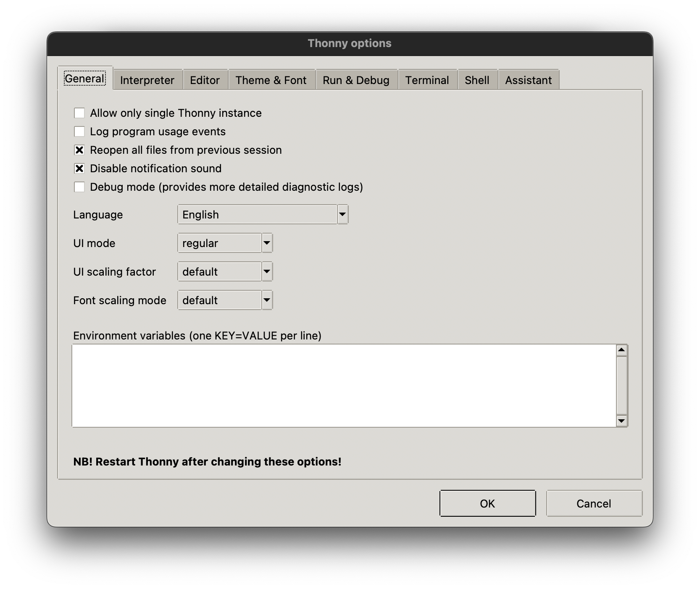700x589 pixels.
Task: Enable Allow only single Thonny instance
Action: pos(79,113)
